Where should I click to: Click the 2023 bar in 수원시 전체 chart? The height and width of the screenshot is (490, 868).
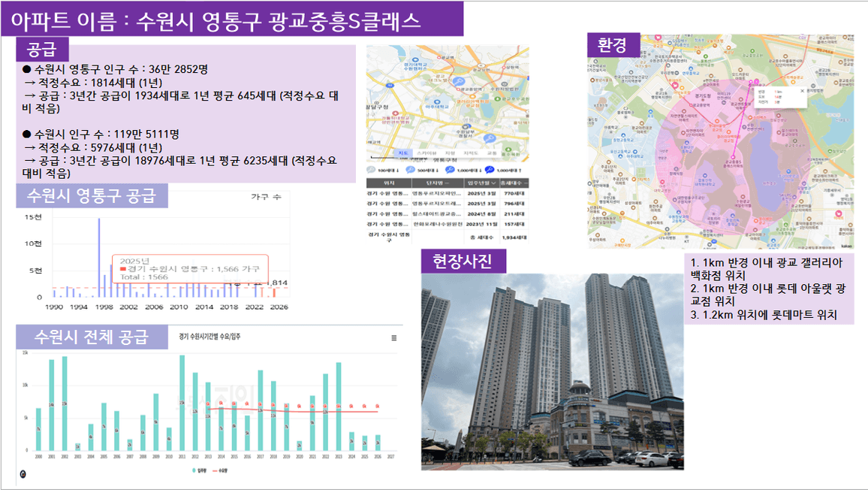pos(339,407)
